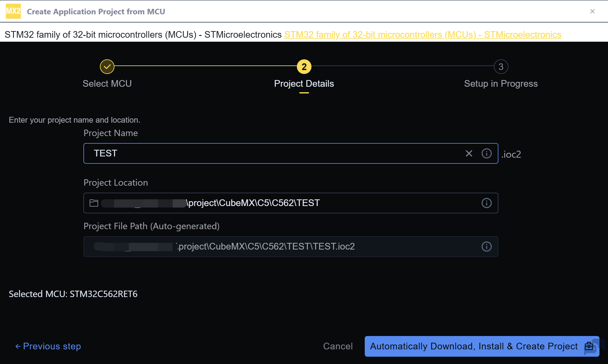Show info for Project Location field

(x=487, y=203)
